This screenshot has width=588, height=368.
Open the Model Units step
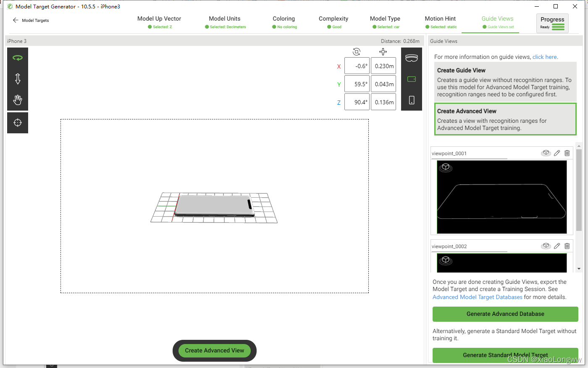click(225, 22)
